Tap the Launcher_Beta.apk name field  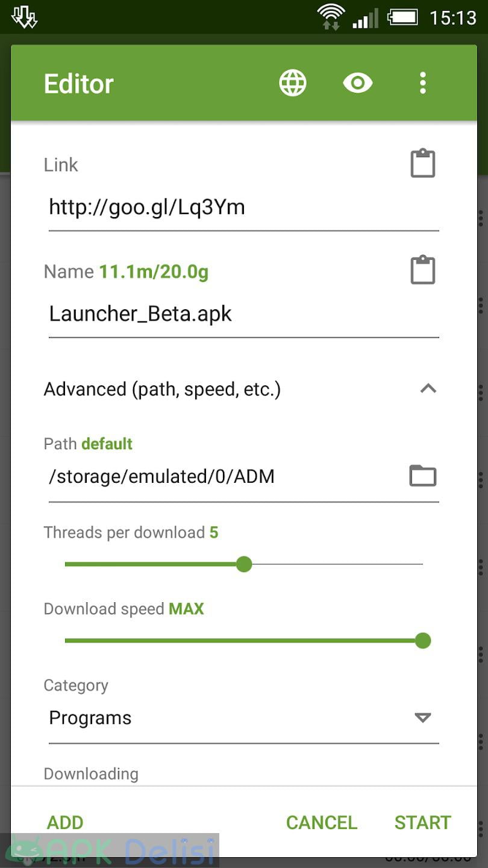coord(241,314)
